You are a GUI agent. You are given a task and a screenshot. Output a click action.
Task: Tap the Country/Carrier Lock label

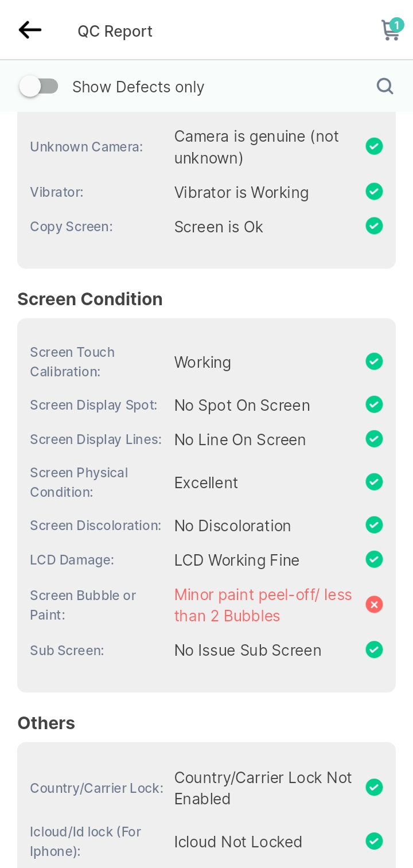[96, 788]
